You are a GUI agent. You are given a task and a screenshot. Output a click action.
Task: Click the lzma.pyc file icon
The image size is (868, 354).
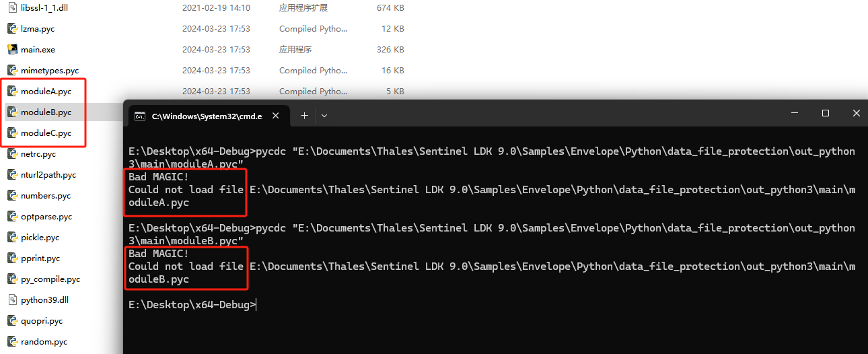[x=12, y=28]
